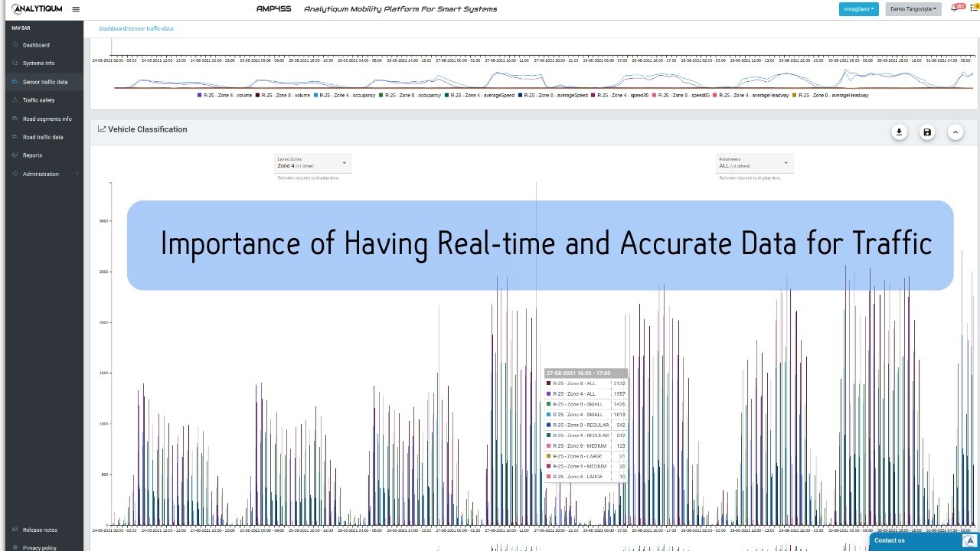Open the notifications bell
The height and width of the screenshot is (551, 980).
click(955, 8)
